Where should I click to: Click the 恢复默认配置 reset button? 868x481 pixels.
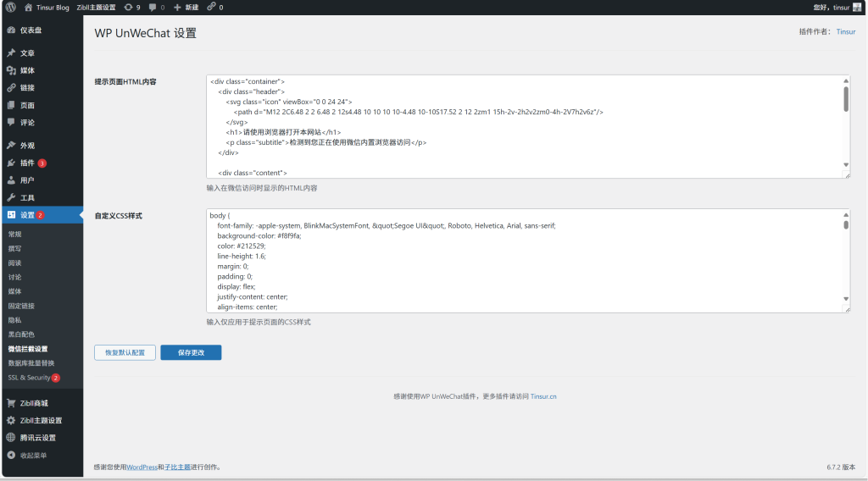[125, 352]
